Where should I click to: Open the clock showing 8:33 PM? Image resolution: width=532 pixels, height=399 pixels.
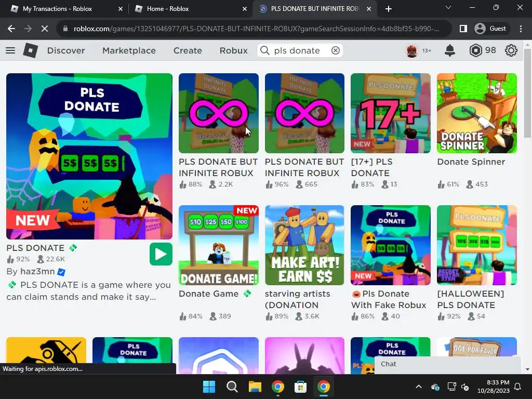point(493,387)
